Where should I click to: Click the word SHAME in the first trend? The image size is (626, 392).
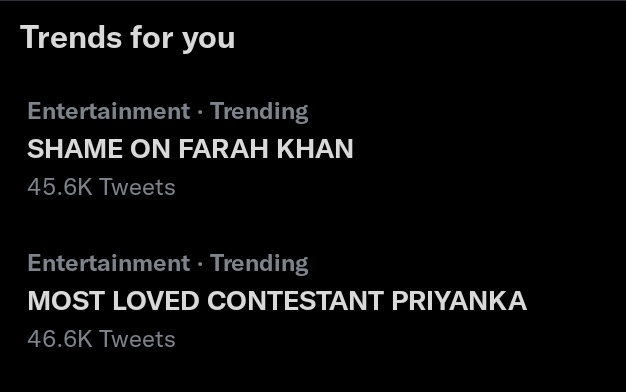tap(75, 148)
